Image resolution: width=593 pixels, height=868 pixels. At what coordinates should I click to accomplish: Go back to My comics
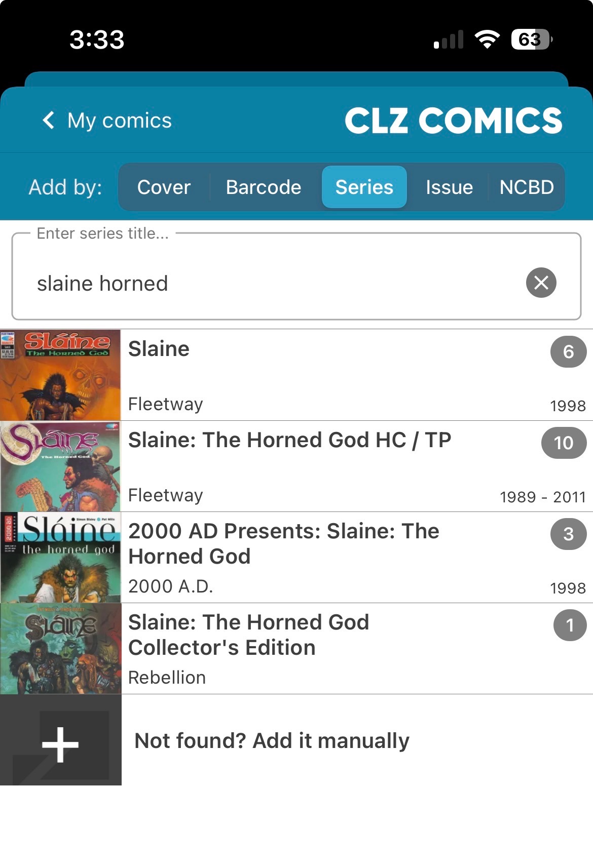(120, 121)
